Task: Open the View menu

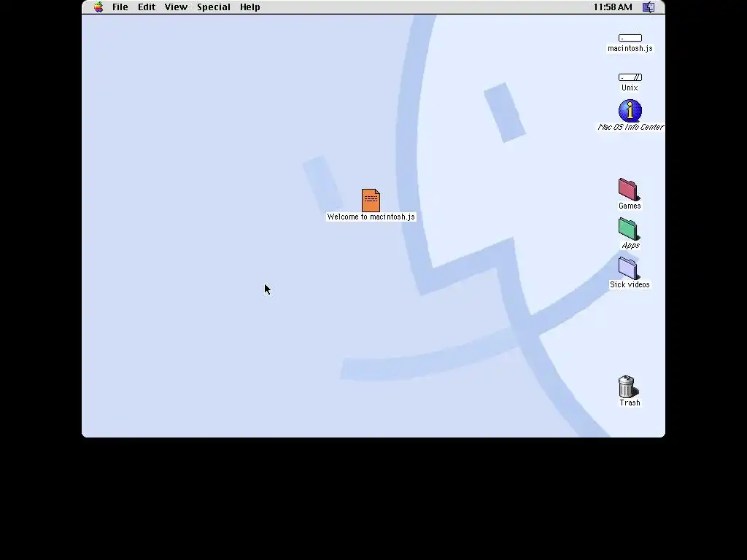Action: (176, 7)
